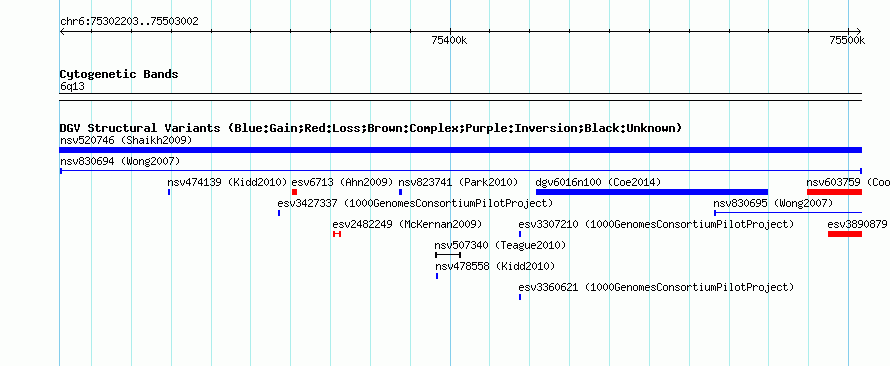The width and height of the screenshot is (890, 366).
Task: Open nsv507340 (Teague2010) variant label
Action: coord(500,246)
